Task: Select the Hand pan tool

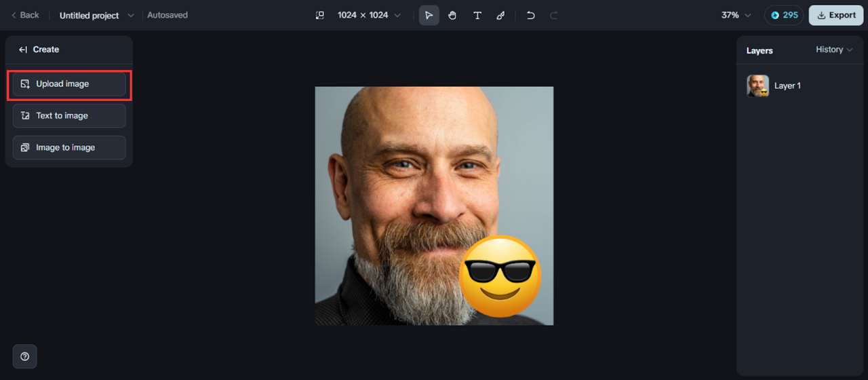Action: 452,15
